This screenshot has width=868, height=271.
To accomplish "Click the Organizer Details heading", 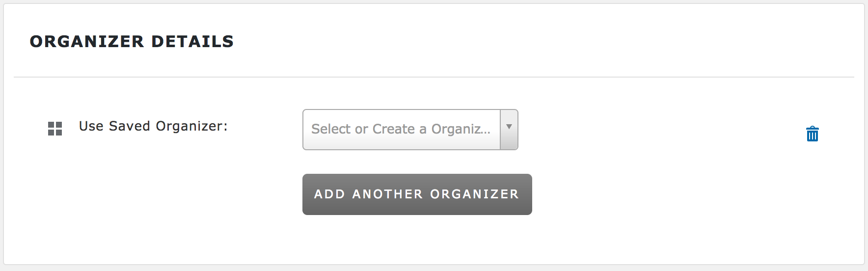I will point(132,42).
